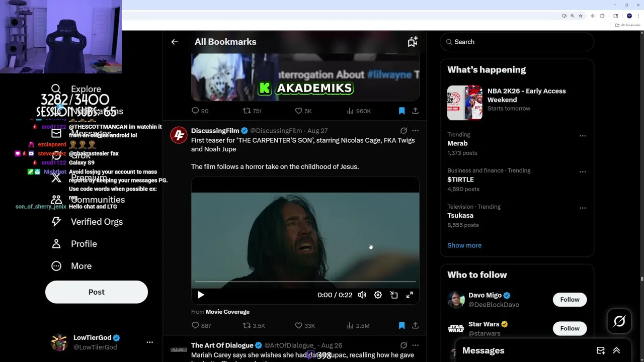The height and width of the screenshot is (362, 644).
Task: Follow Davo Migo
Action: [570, 300]
